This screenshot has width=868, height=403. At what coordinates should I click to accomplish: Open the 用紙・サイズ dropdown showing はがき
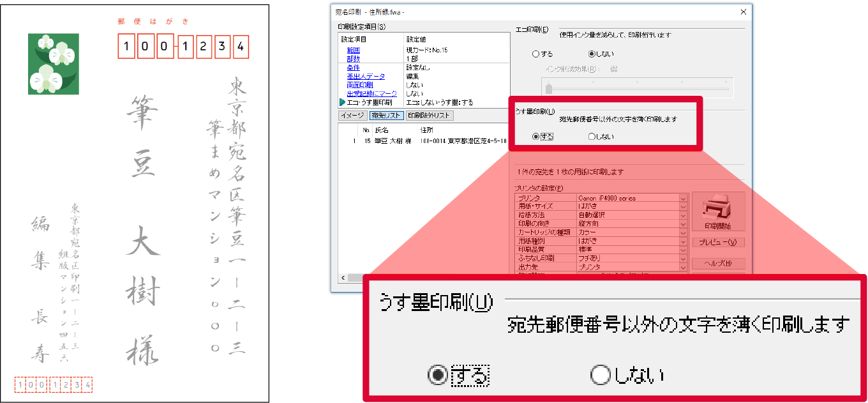(x=682, y=206)
